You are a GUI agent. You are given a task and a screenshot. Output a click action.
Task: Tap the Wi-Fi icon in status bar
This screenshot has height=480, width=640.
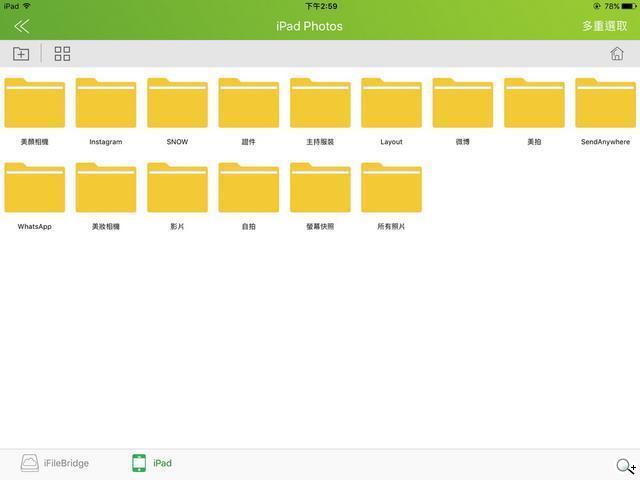[x=27, y=6]
